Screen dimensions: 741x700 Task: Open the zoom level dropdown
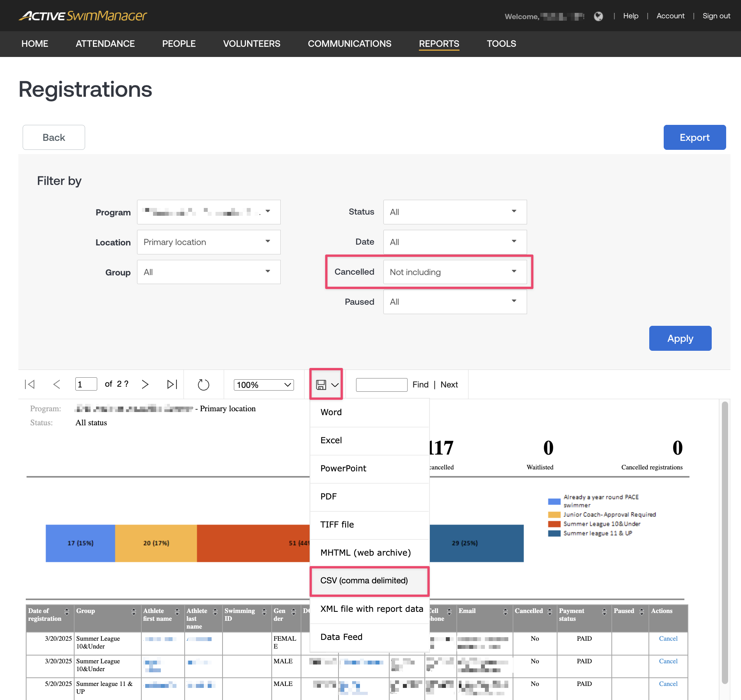click(x=264, y=385)
